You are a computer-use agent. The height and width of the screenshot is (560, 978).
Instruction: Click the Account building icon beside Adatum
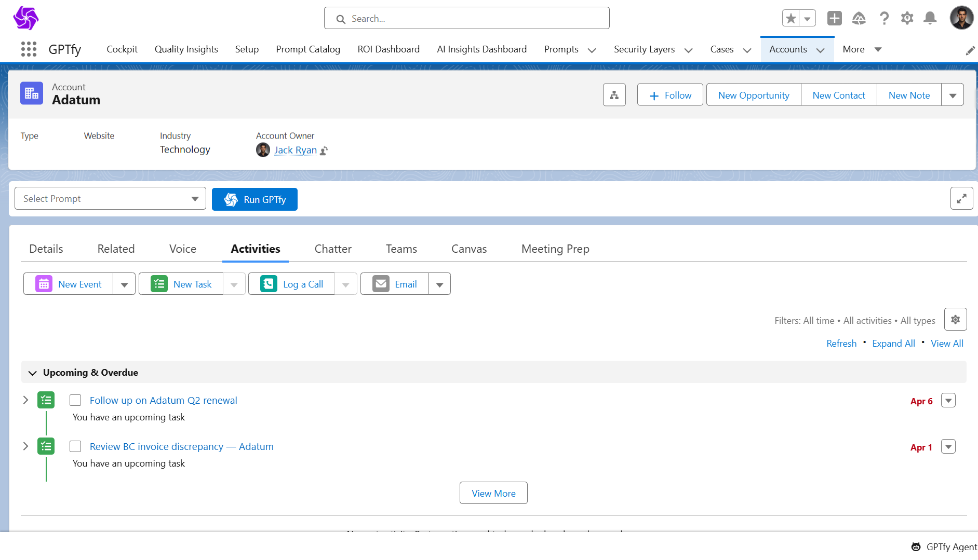(32, 93)
